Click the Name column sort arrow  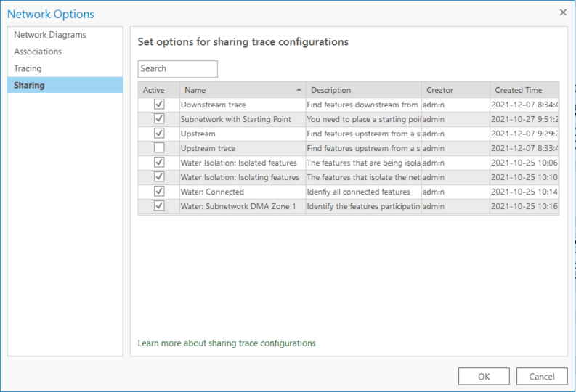[x=299, y=90]
